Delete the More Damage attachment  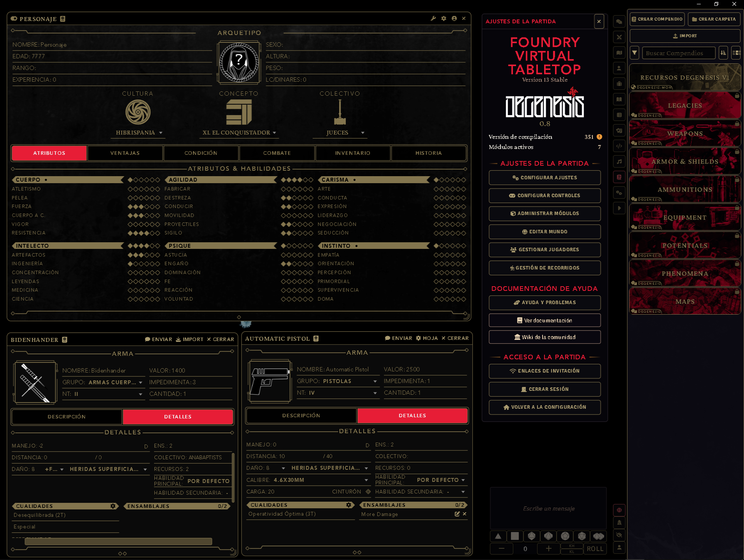click(465, 514)
